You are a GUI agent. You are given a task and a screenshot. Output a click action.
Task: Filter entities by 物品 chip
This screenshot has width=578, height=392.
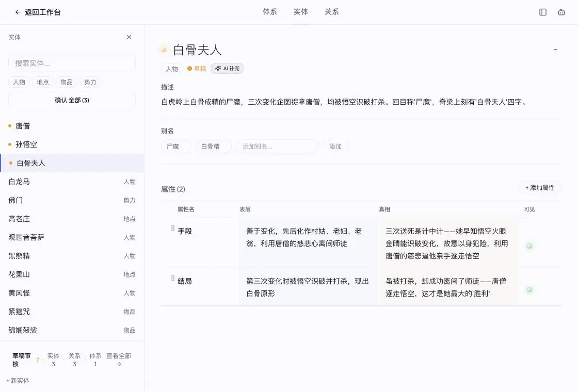[67, 82]
